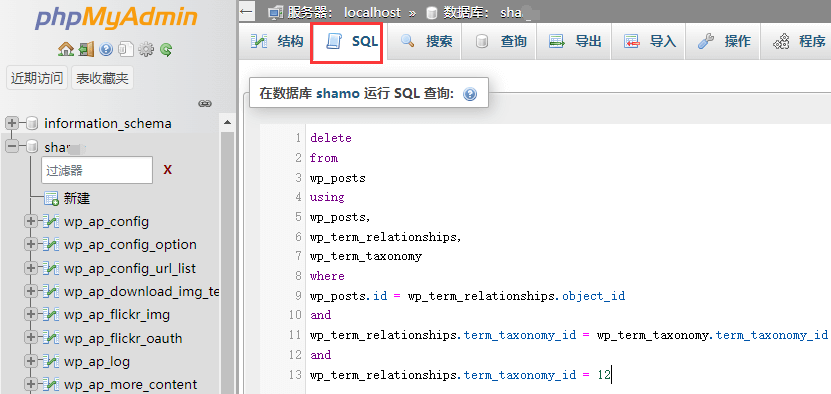Viewport: 831px width, 394px height.
Task: Click table icon of wp_ap_config_option
Action: [x=51, y=244]
